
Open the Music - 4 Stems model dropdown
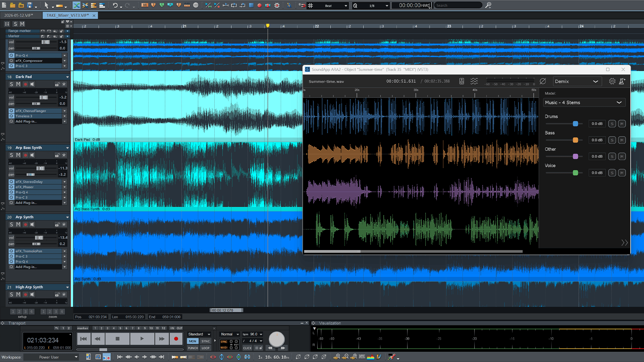[584, 103]
